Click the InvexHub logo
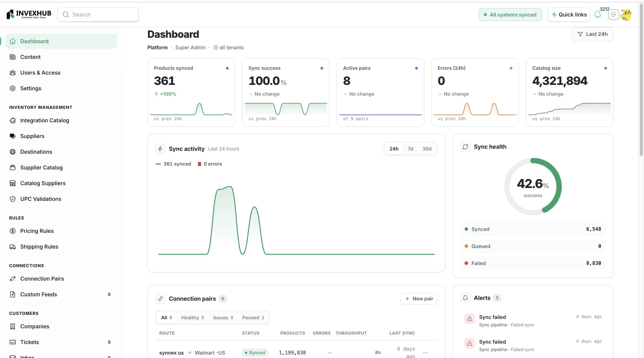The image size is (644, 358). tap(29, 14)
